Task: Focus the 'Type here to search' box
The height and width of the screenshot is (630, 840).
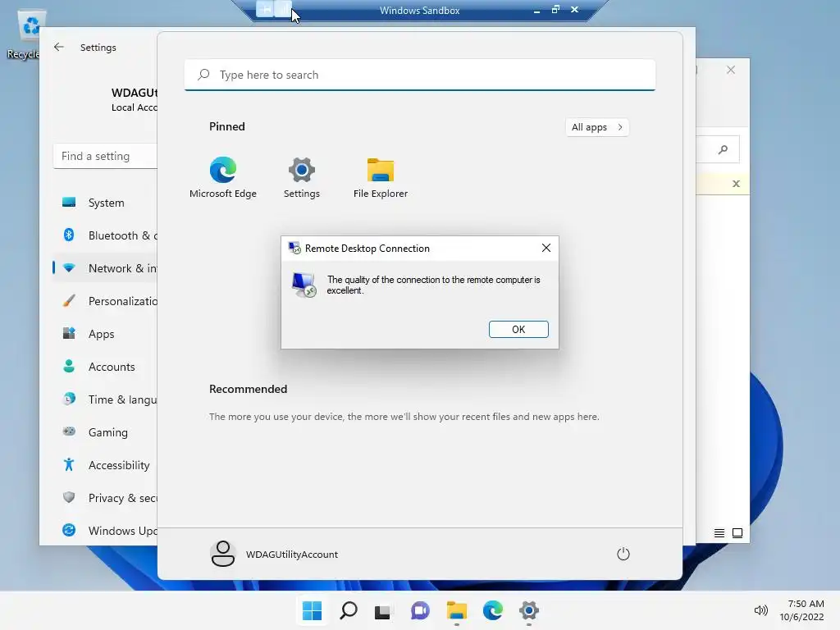Action: (x=419, y=75)
